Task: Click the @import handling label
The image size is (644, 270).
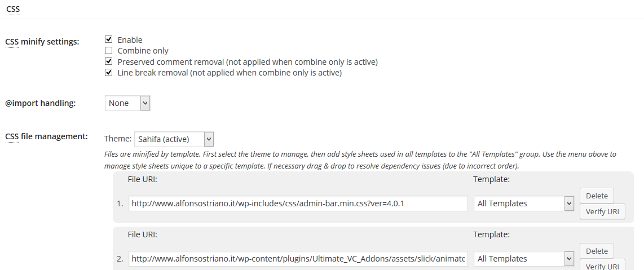Action: 40,103
